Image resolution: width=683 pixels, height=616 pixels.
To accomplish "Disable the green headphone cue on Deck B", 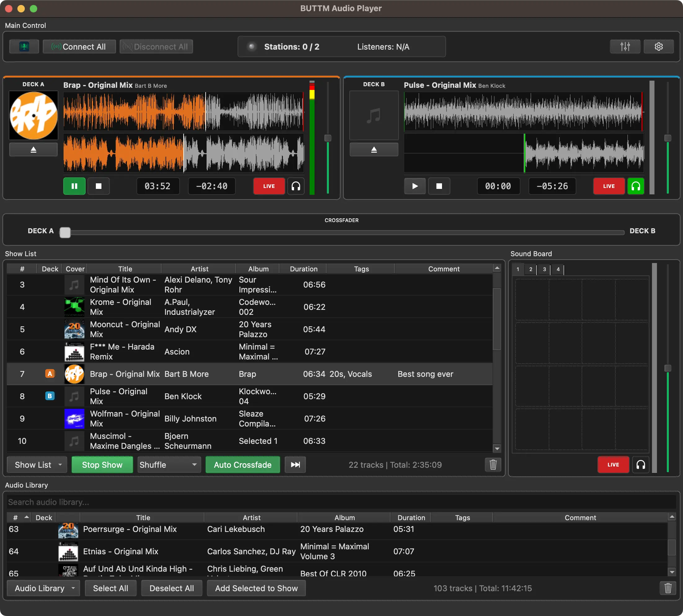I will pyautogui.click(x=636, y=186).
